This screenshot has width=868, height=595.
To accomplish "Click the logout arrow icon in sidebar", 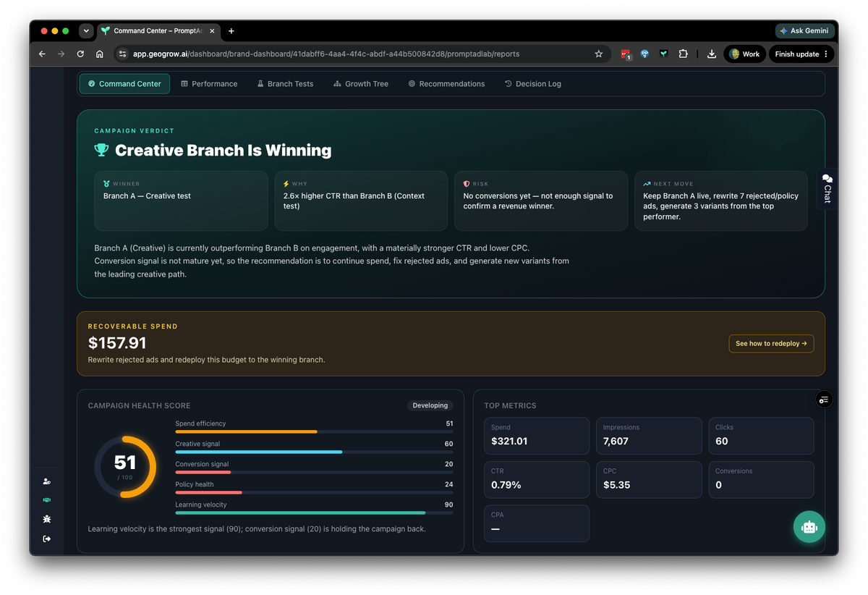I will (47, 539).
